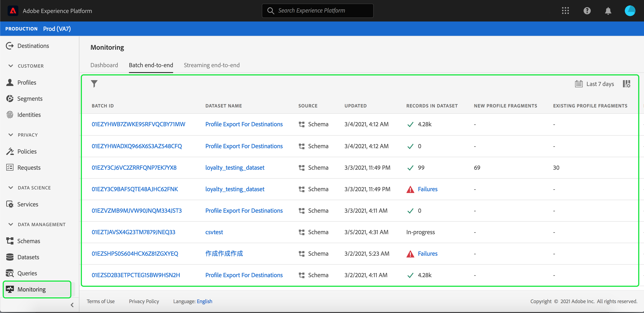Switch to Streaming end-to-end tab
Image resolution: width=644 pixels, height=313 pixels.
tap(211, 65)
